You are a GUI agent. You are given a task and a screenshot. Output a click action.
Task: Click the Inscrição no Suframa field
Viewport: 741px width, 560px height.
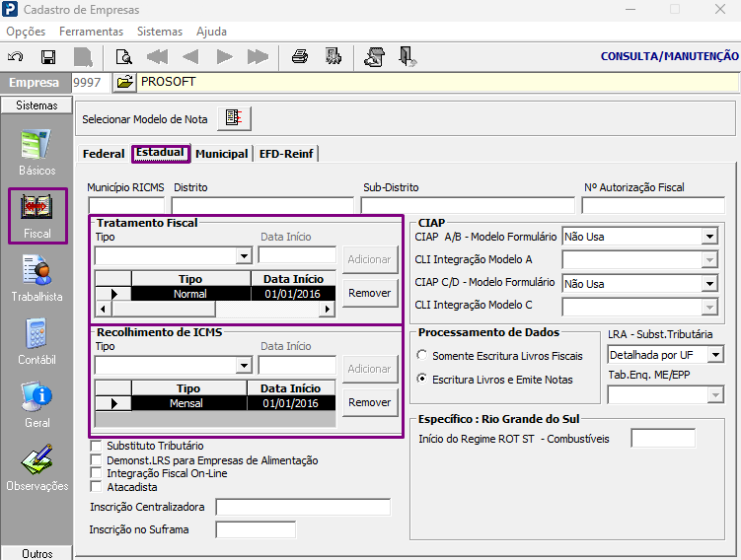(256, 529)
